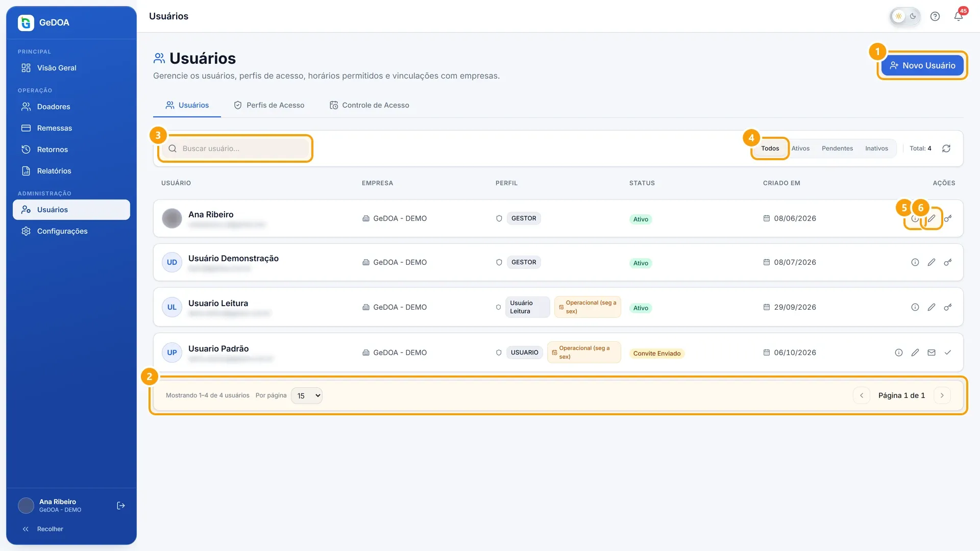Filter users by Pendentes
This screenshot has height=551, width=980.
pos(837,148)
